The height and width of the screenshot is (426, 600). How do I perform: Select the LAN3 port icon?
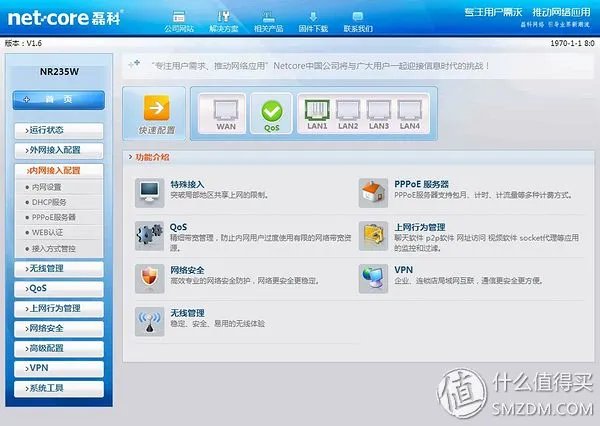(379, 110)
